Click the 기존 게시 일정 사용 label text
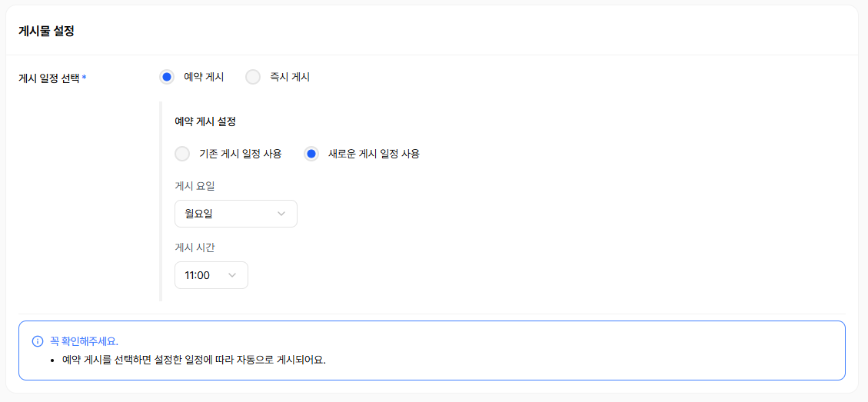Image resolution: width=868 pixels, height=402 pixels. 241,154
